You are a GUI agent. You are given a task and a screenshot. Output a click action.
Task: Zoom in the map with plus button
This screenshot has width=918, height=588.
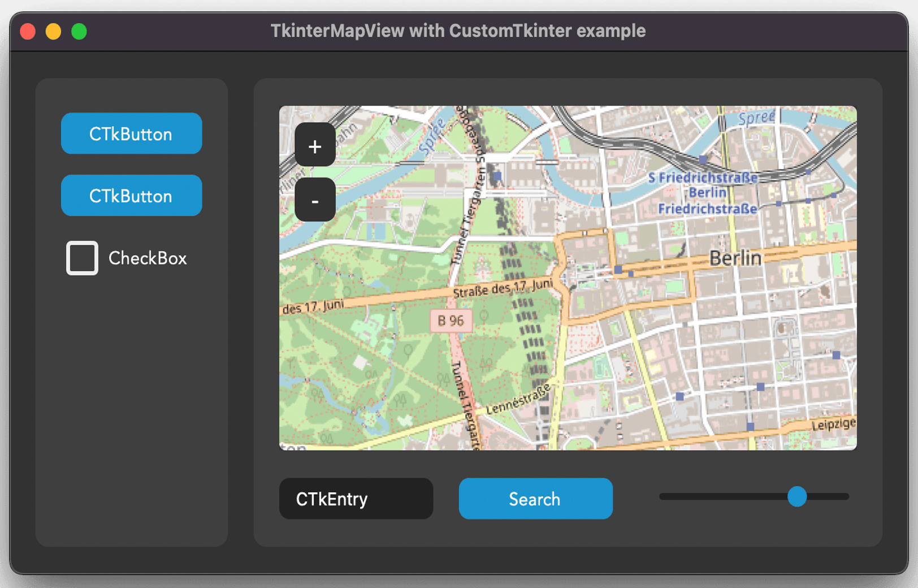tap(315, 145)
